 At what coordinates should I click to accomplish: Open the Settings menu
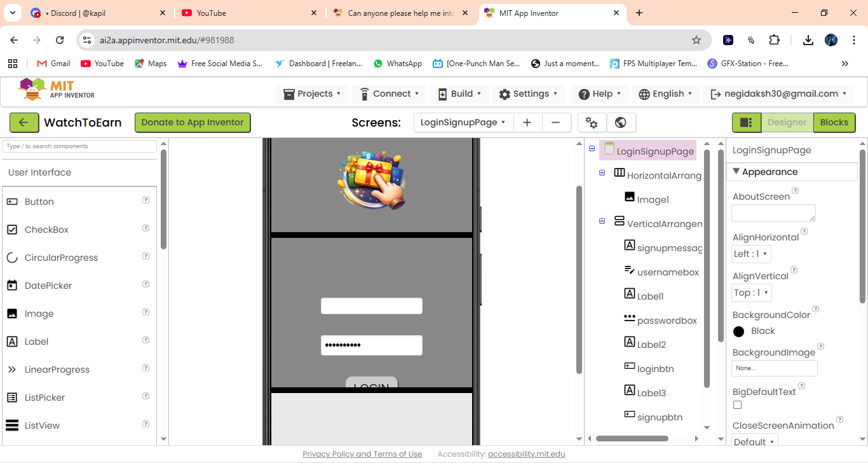[x=528, y=94]
